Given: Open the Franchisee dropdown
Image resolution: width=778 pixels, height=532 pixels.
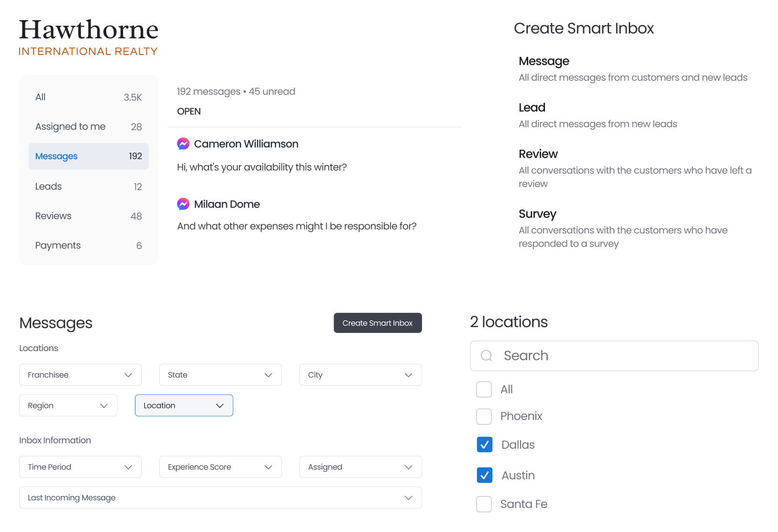Looking at the screenshot, I should [80, 375].
